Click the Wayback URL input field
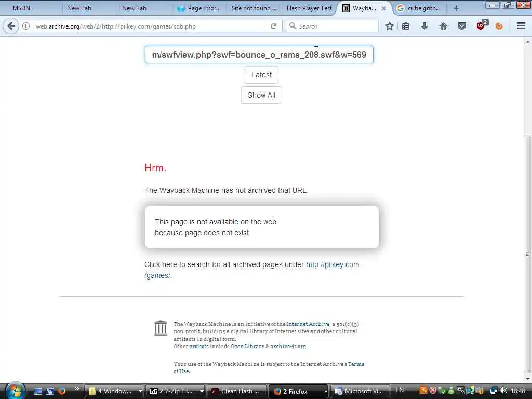The width and height of the screenshot is (532, 399). tap(259, 55)
